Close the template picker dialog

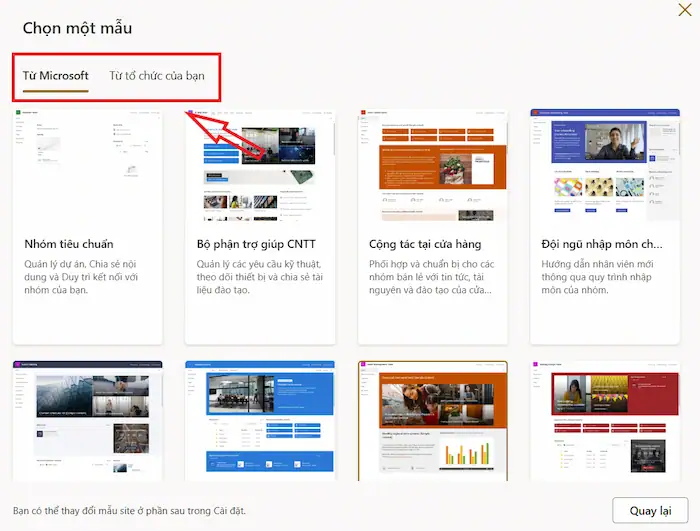point(685,11)
